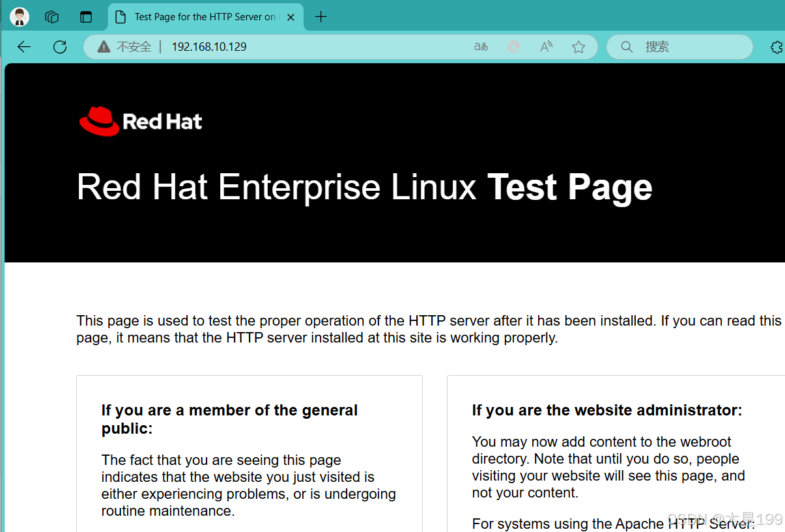Click 'The fact that you are seeing this page' text
This screenshot has height=532, width=785.
(249, 485)
